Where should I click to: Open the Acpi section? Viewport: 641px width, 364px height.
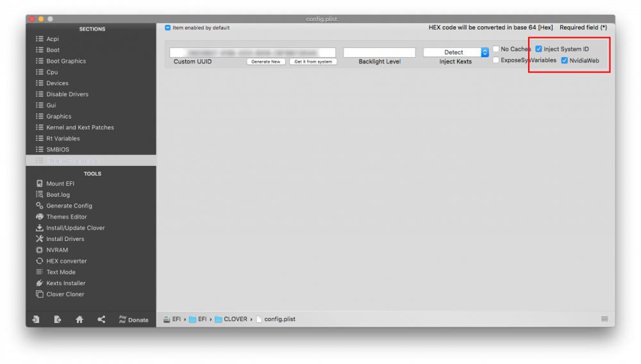pos(53,39)
